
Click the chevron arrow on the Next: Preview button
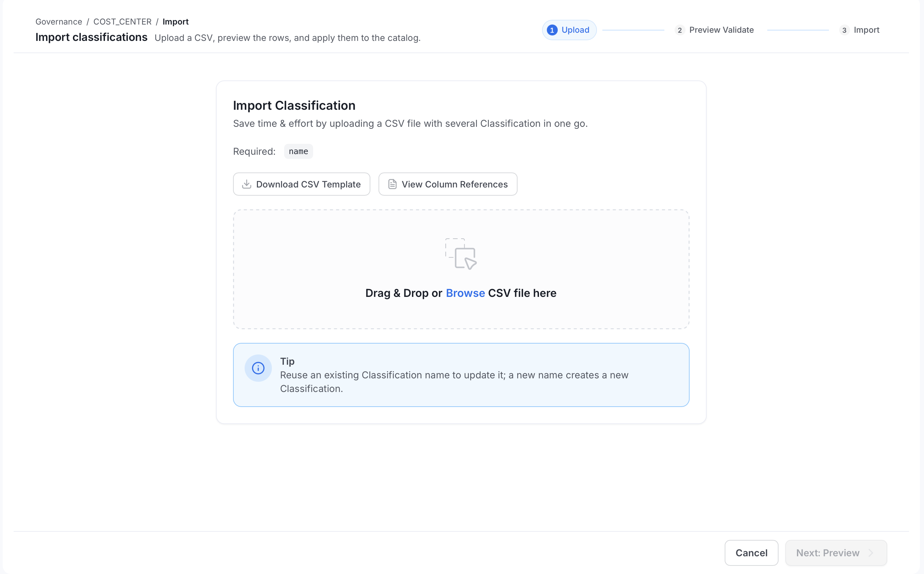[x=871, y=553]
